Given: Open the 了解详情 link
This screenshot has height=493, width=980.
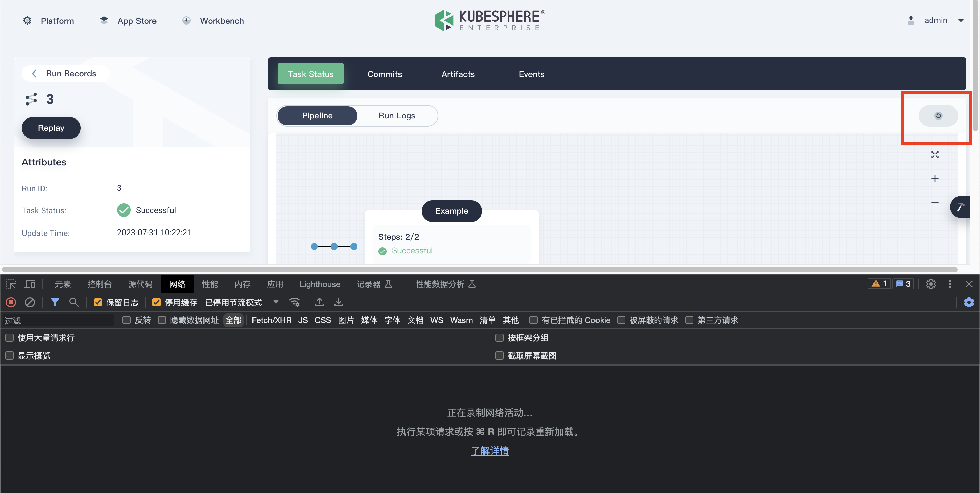Looking at the screenshot, I should point(490,451).
